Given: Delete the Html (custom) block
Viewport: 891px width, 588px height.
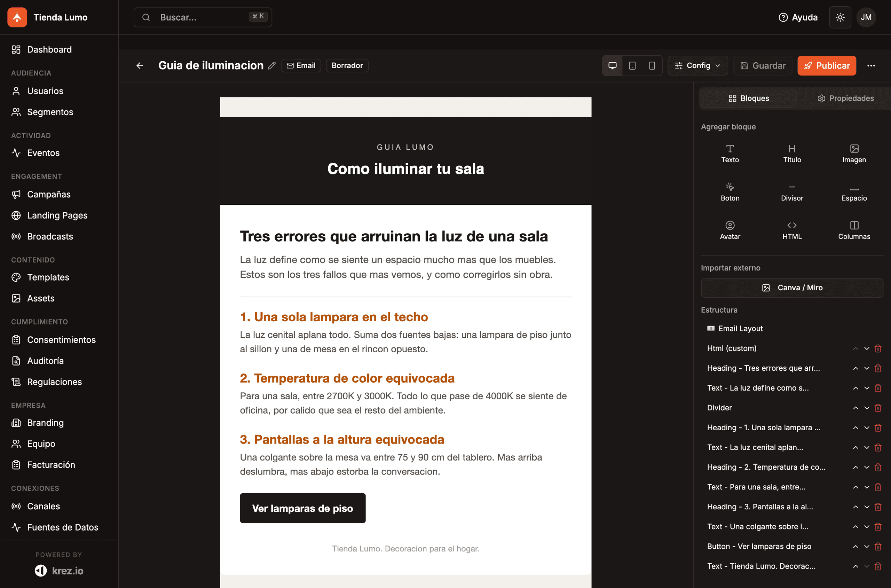Looking at the screenshot, I should click(877, 348).
